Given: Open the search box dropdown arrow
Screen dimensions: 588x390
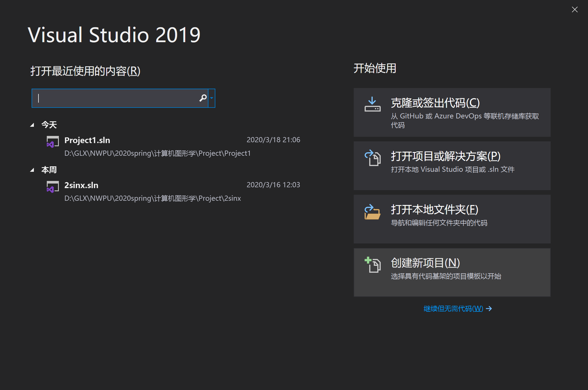Looking at the screenshot, I should 212,98.
